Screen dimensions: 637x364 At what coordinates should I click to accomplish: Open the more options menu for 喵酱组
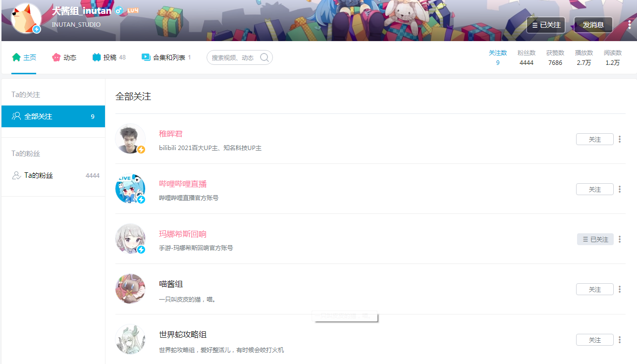(620, 289)
